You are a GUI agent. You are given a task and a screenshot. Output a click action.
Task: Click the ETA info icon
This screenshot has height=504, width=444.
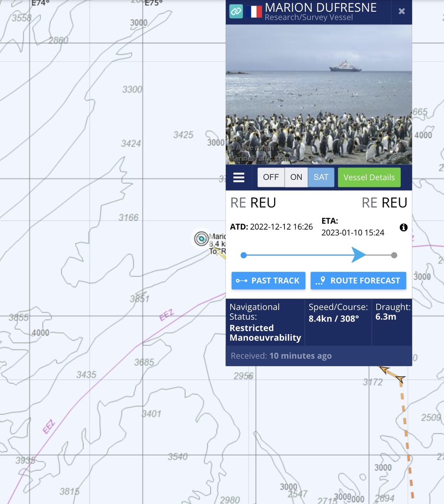point(404,227)
